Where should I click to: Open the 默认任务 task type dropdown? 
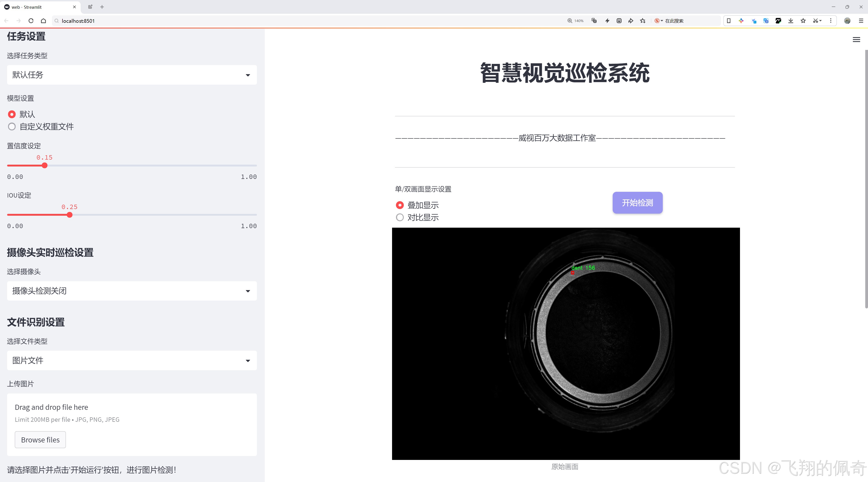pos(131,75)
